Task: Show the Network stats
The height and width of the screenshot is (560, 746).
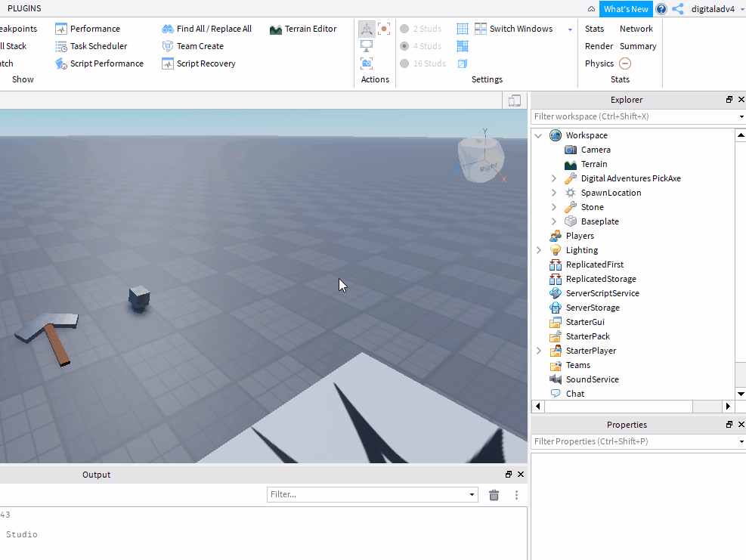Action: click(636, 29)
